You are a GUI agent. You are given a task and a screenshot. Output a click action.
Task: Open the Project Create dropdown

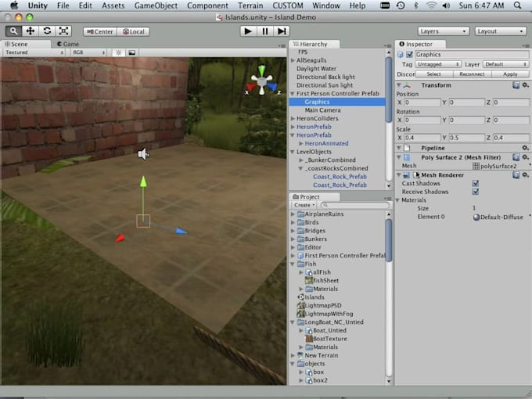click(x=304, y=205)
